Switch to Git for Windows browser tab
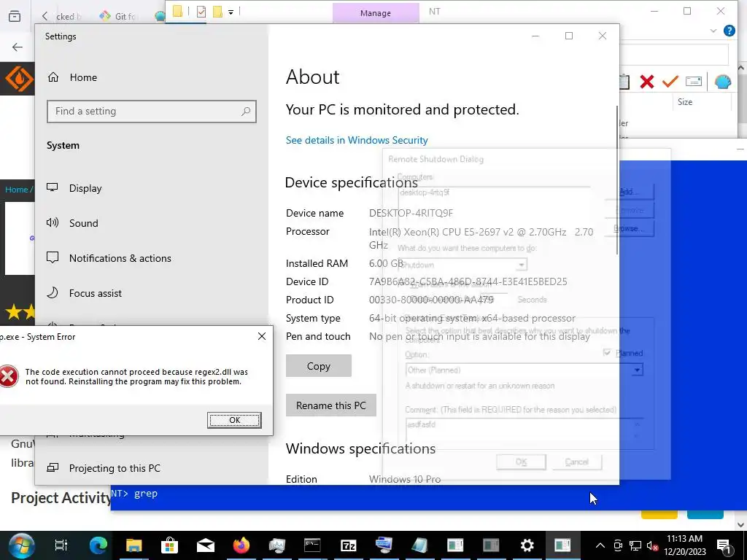 (118, 16)
